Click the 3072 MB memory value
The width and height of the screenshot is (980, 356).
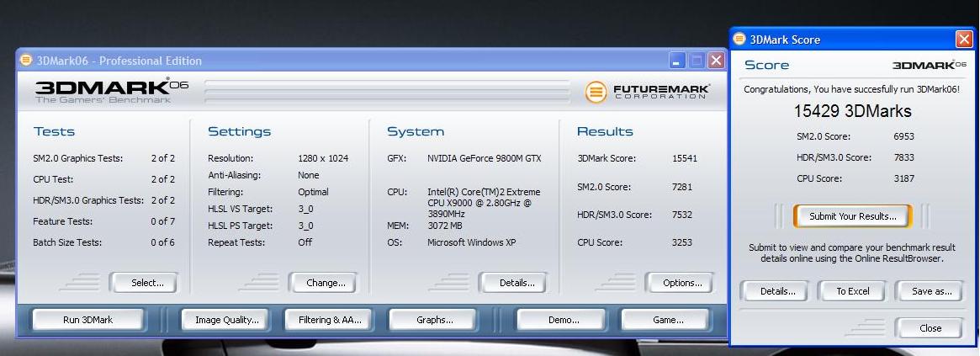point(444,226)
